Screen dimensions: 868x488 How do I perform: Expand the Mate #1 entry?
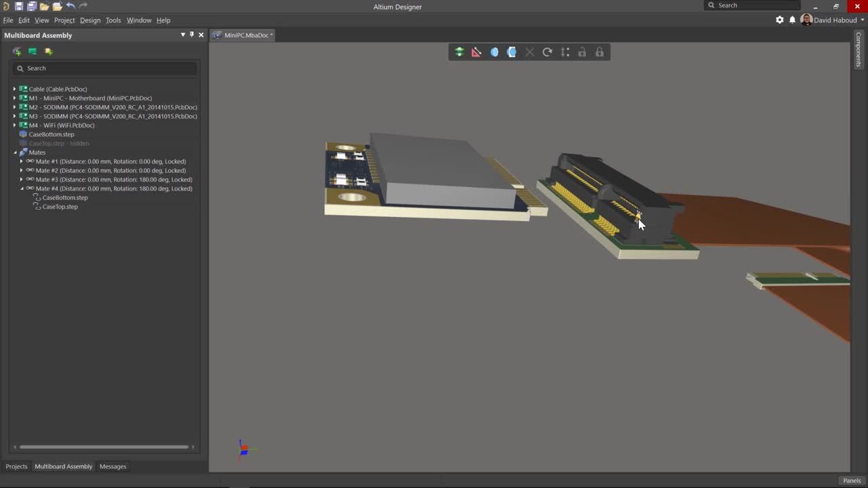pos(21,161)
